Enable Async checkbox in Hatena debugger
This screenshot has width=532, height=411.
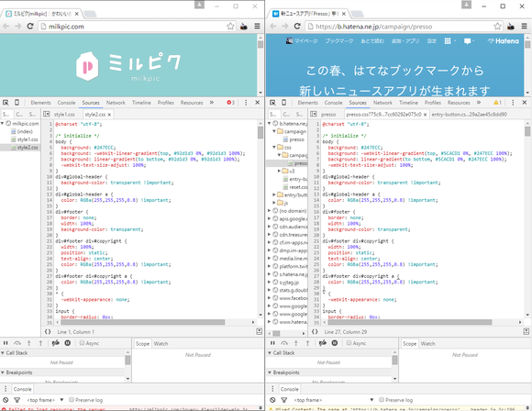click(x=349, y=343)
